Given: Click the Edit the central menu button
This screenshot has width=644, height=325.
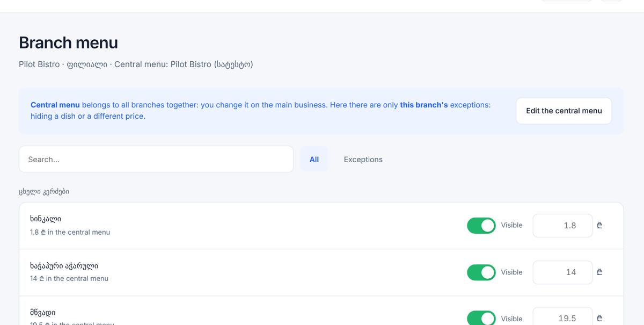Looking at the screenshot, I should 563,111.
